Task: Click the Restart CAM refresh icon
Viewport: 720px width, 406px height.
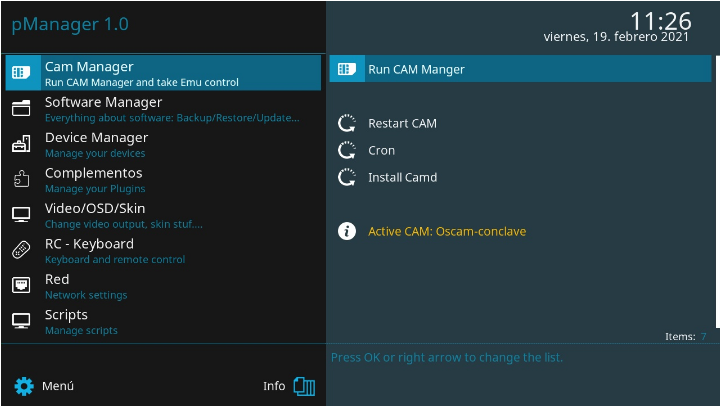Action: (347, 123)
